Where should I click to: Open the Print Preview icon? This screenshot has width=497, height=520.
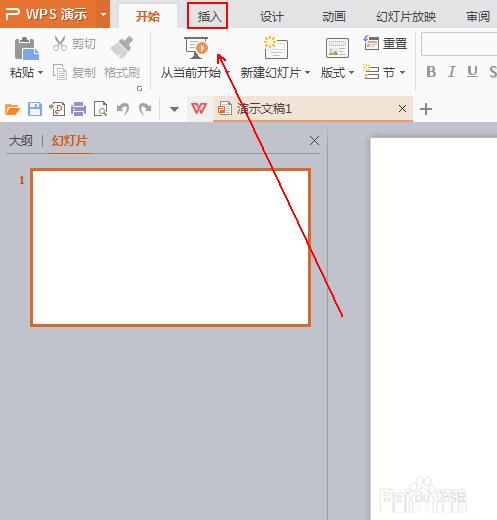click(x=100, y=109)
